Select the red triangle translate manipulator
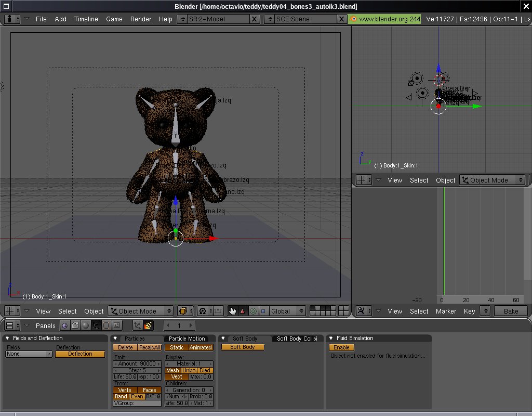Screen dimensions: 532x416 point(243,311)
